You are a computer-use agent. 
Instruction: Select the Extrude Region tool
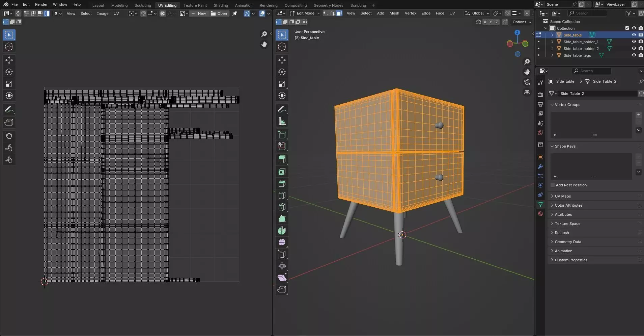282,159
